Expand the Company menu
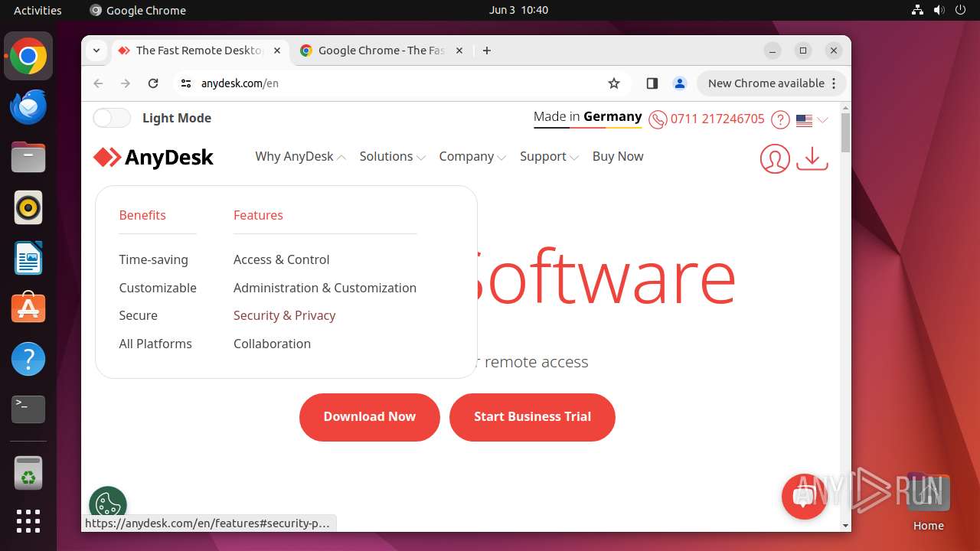This screenshot has height=551, width=980. click(x=472, y=156)
